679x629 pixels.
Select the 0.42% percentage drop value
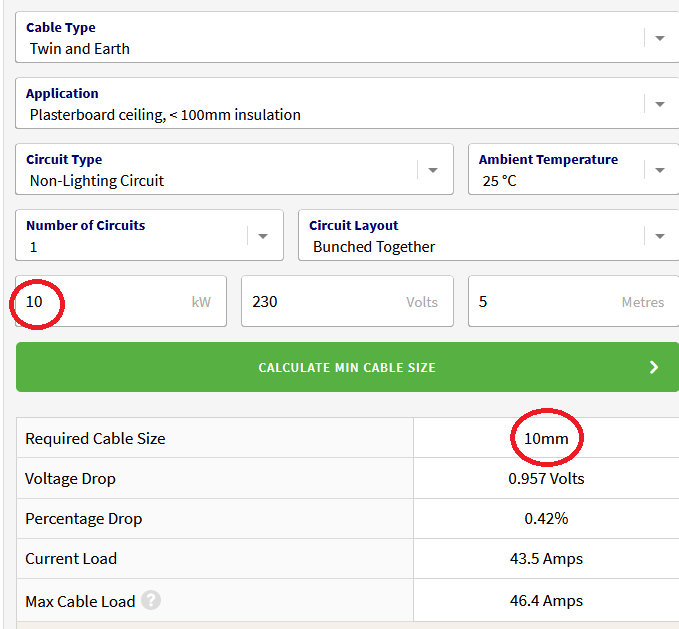pos(546,519)
